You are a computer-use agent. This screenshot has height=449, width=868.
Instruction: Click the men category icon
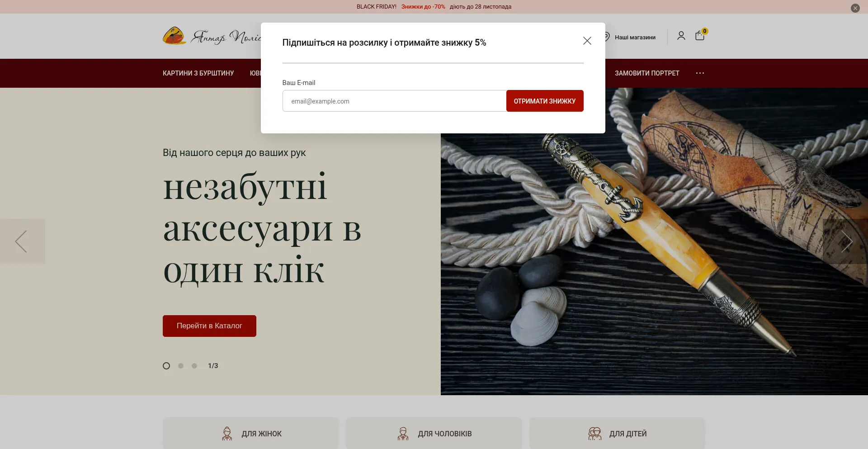pos(403,434)
